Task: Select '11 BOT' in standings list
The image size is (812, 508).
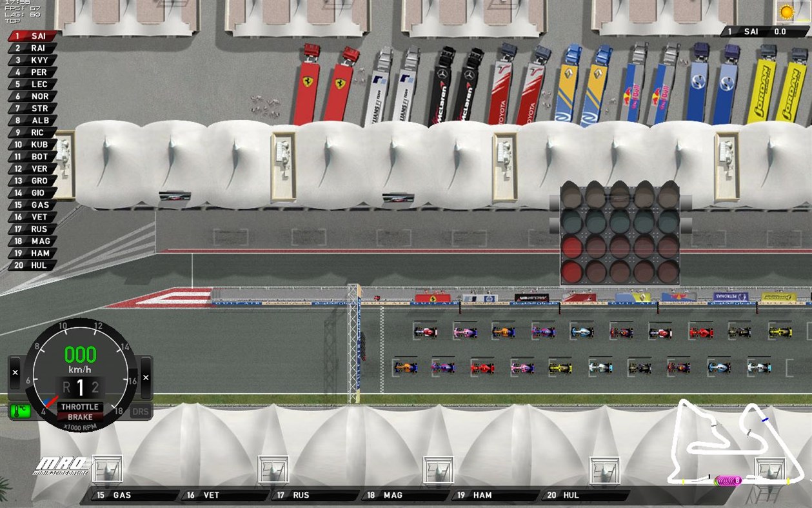Action: click(x=32, y=157)
